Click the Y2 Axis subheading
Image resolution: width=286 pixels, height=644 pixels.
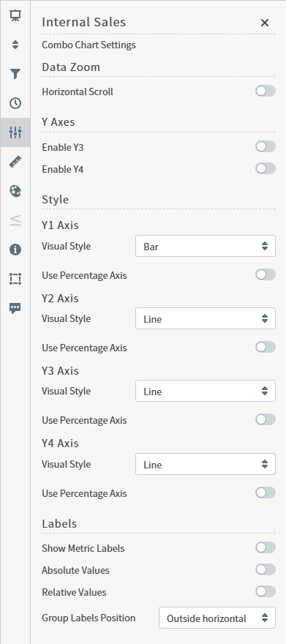[x=60, y=299]
